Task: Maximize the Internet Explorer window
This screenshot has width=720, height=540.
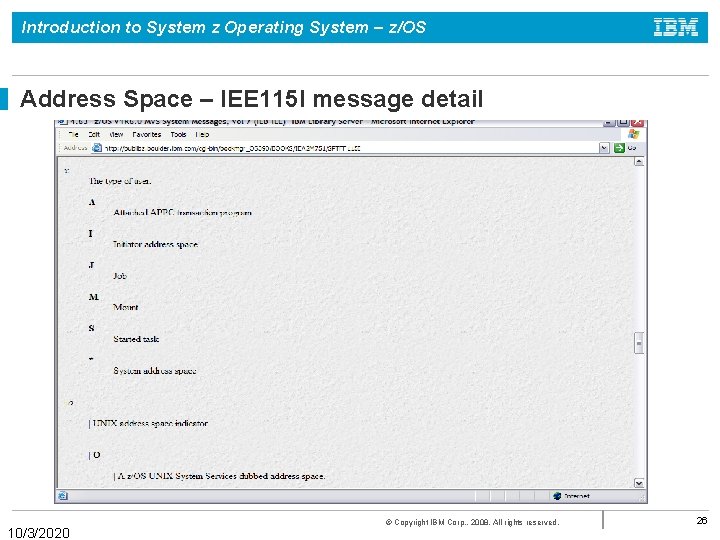Action: (623, 123)
